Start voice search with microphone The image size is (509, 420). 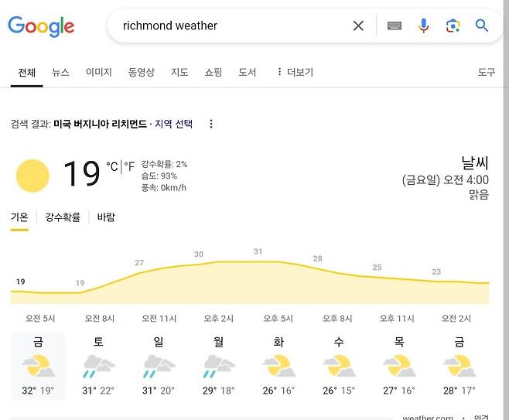424,26
